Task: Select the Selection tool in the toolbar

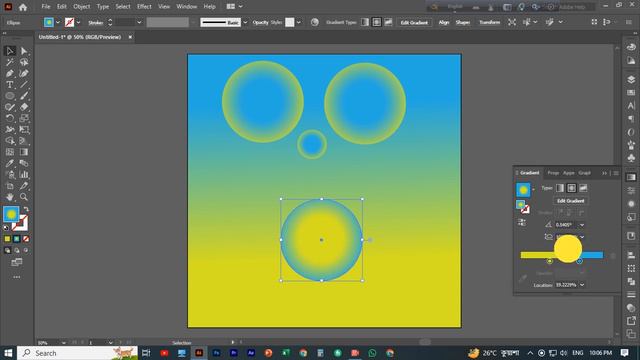Action: tap(10, 51)
